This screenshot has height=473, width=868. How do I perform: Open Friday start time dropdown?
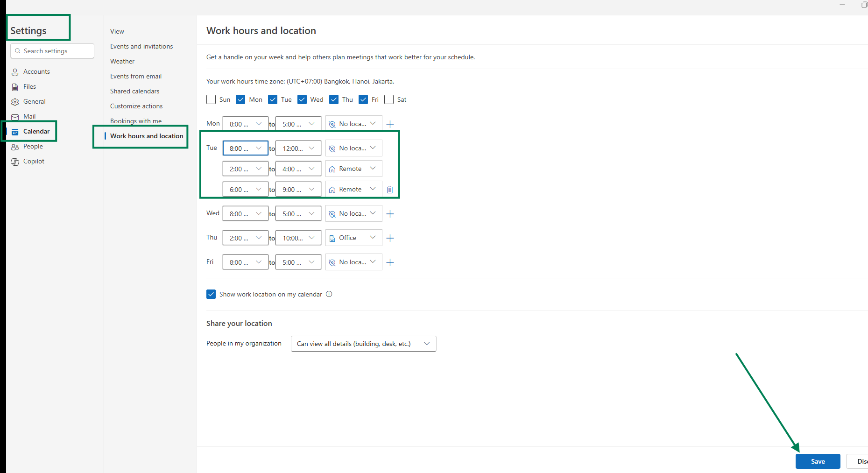(x=246, y=262)
